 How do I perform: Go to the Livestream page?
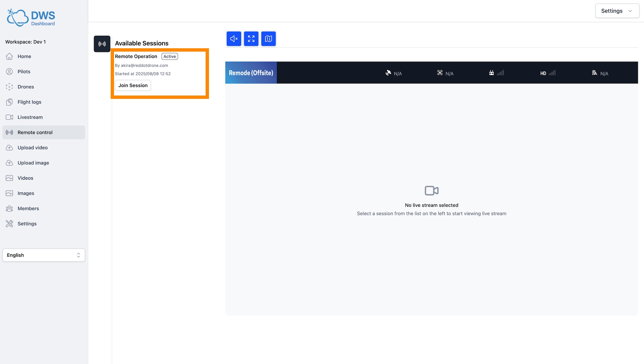(30, 117)
